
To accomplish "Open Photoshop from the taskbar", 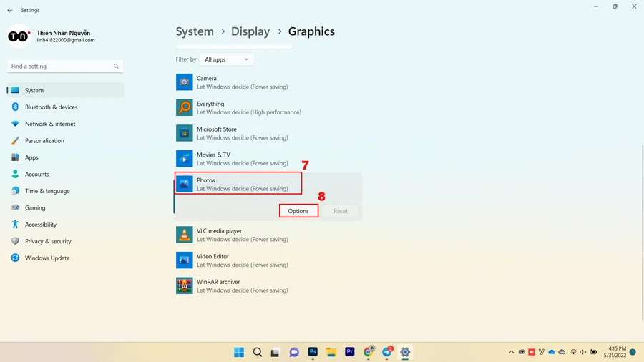I will 313,352.
